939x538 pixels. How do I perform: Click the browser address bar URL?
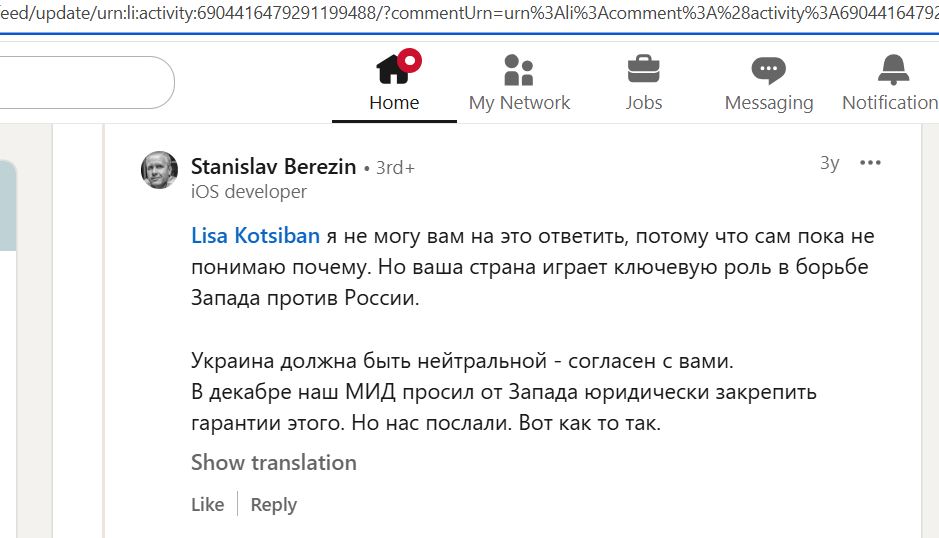469,13
